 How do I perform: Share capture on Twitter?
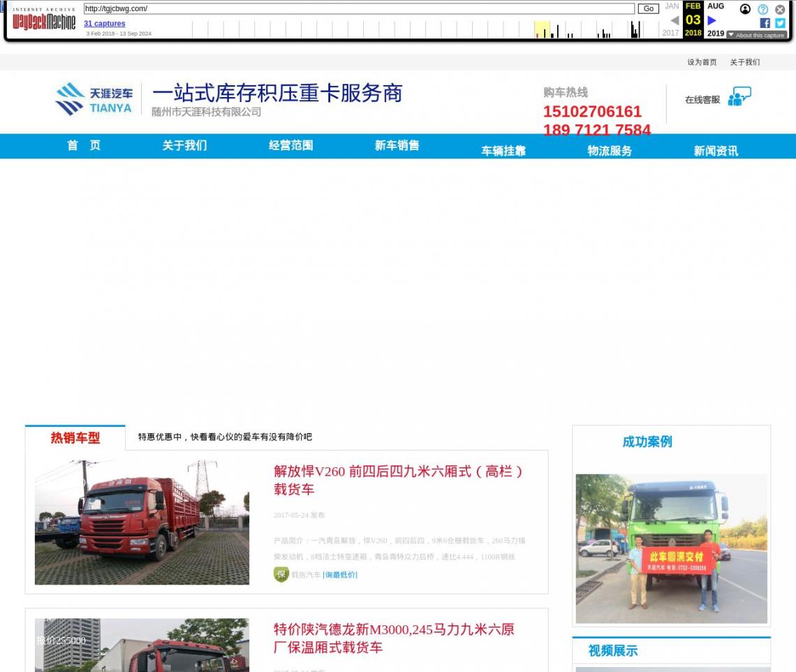(780, 23)
